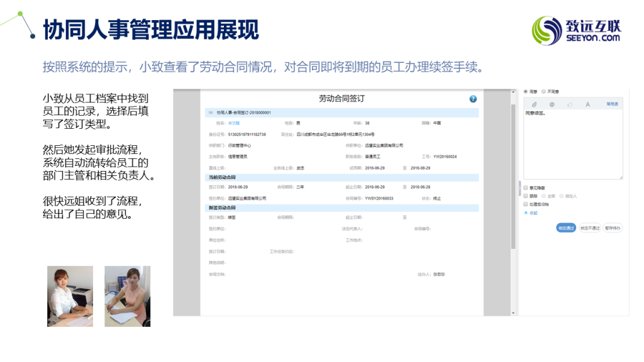
Task: Enable the 意见隐藏 checkbox
Action: click(x=526, y=187)
